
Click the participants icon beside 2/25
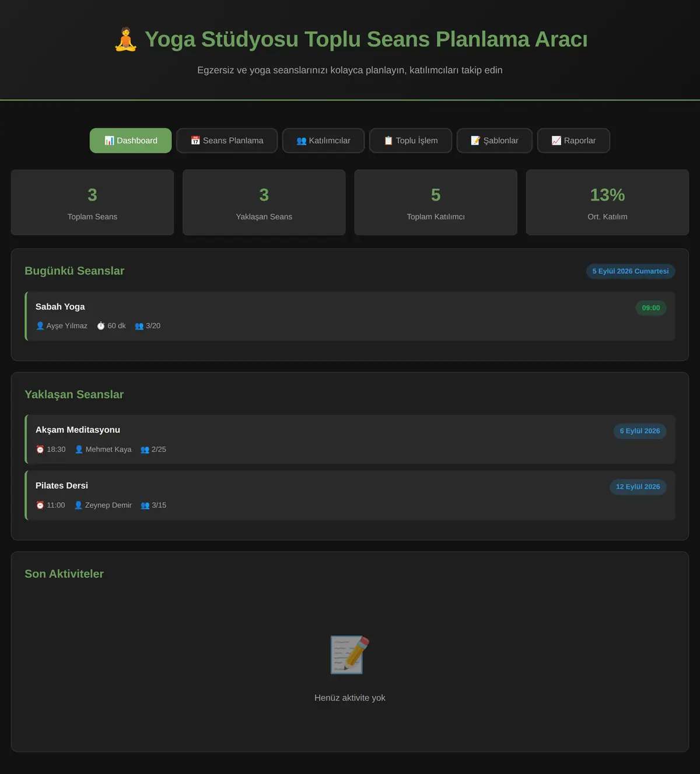pos(145,449)
